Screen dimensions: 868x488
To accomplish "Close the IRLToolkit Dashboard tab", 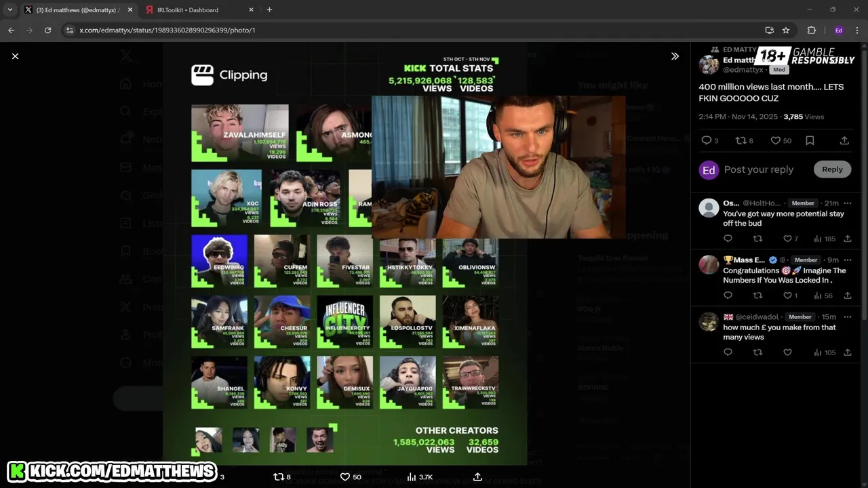I will [251, 9].
